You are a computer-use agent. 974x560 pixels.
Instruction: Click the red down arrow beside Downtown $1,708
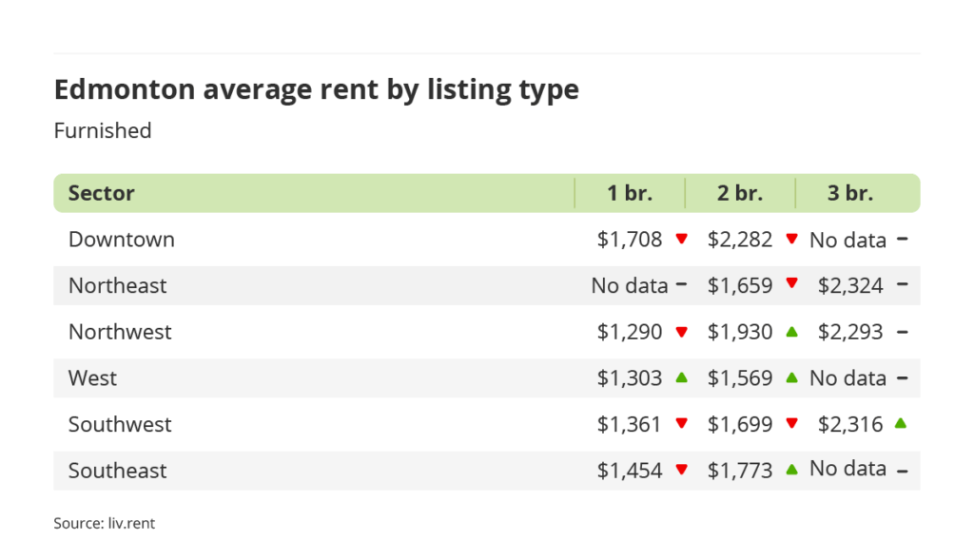point(681,240)
